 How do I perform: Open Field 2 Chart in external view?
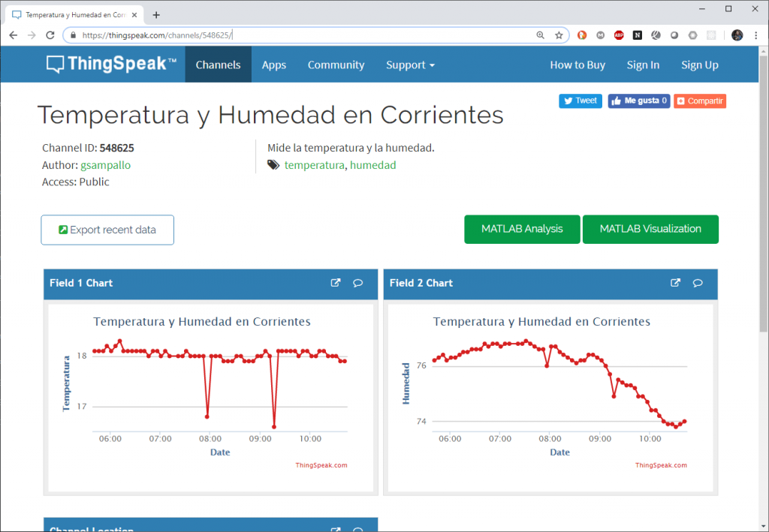pyautogui.click(x=675, y=283)
